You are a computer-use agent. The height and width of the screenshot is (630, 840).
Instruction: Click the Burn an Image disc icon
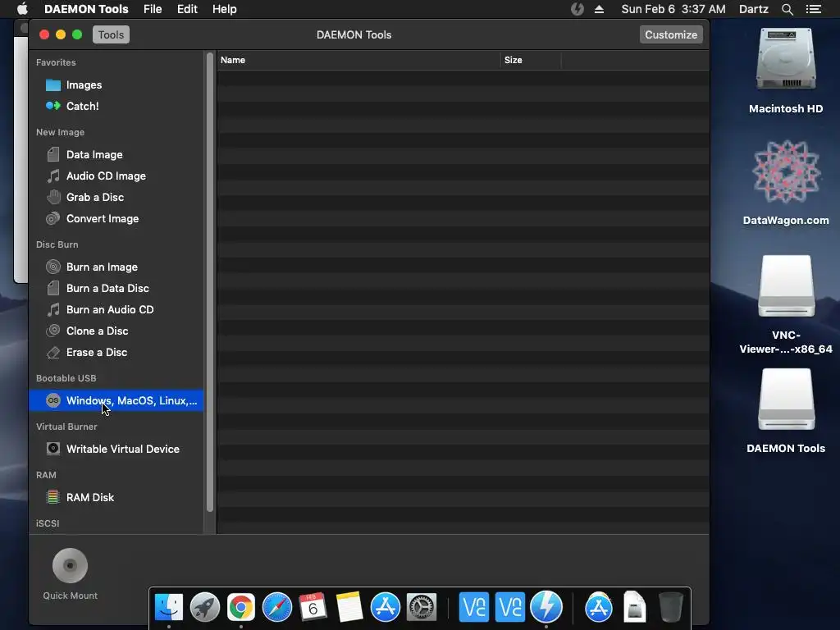point(53,267)
